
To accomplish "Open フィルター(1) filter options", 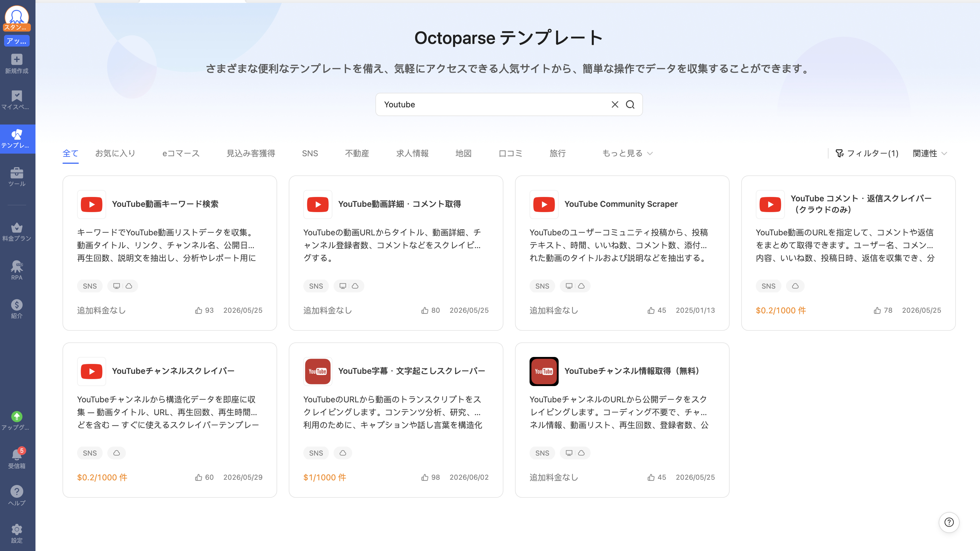I will click(867, 153).
